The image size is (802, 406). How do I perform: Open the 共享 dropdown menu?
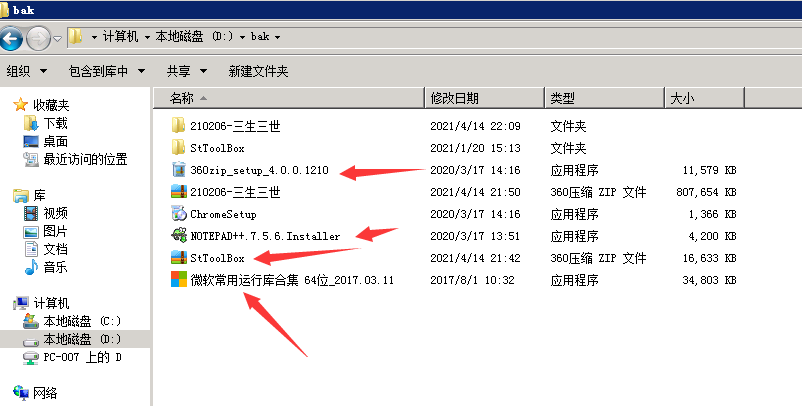pos(186,71)
